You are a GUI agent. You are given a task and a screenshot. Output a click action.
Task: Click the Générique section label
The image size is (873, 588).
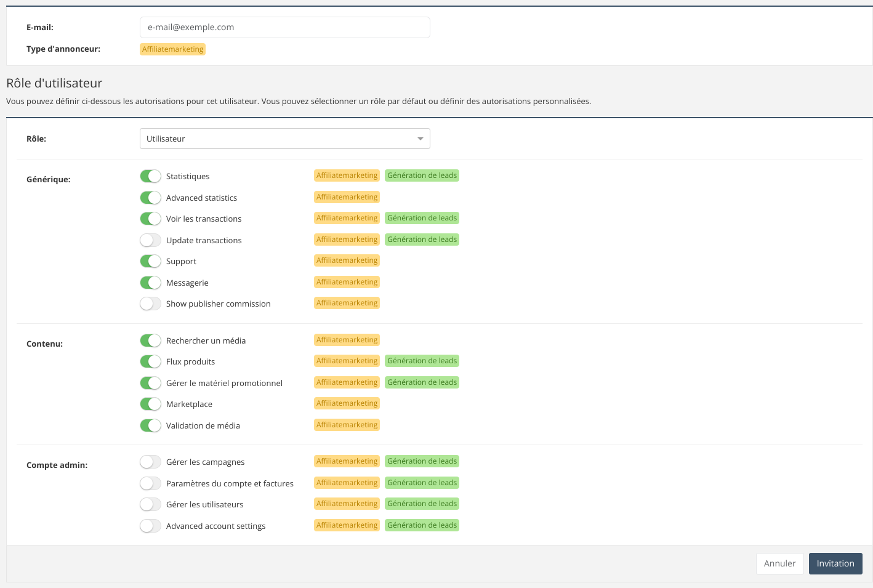coord(49,180)
